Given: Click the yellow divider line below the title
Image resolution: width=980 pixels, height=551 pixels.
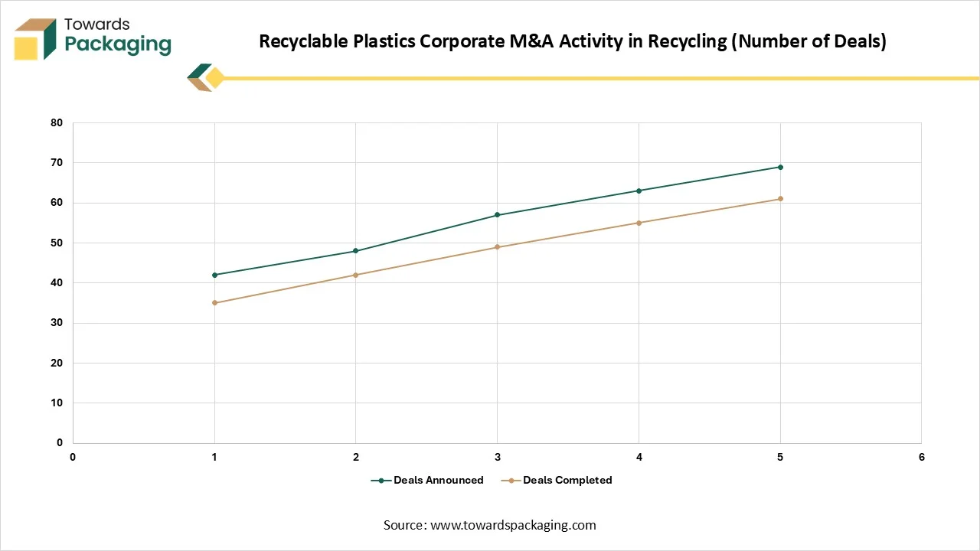Looking at the screenshot, I should [x=597, y=78].
